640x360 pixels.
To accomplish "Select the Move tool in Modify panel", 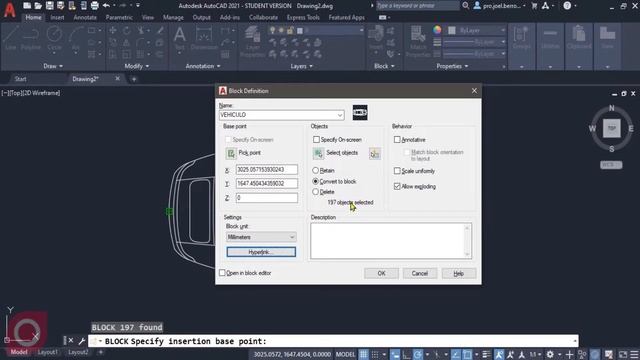I will [x=113, y=31].
